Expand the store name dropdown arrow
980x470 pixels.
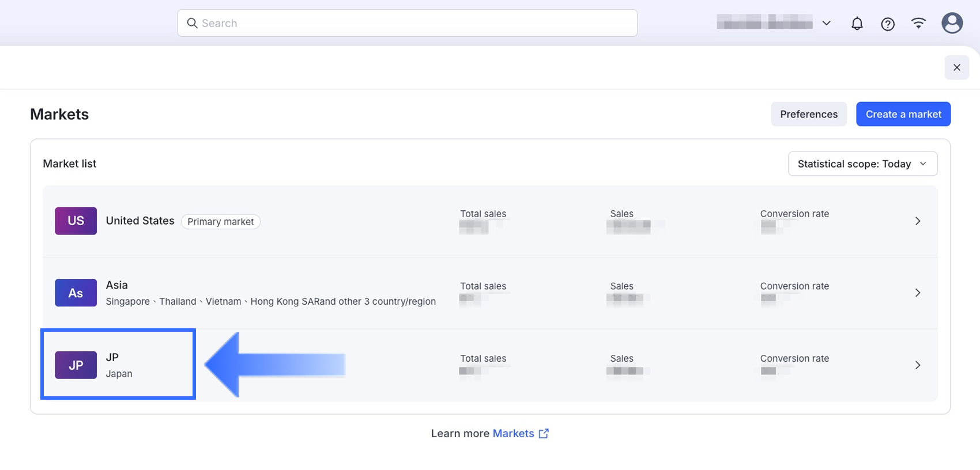826,23
